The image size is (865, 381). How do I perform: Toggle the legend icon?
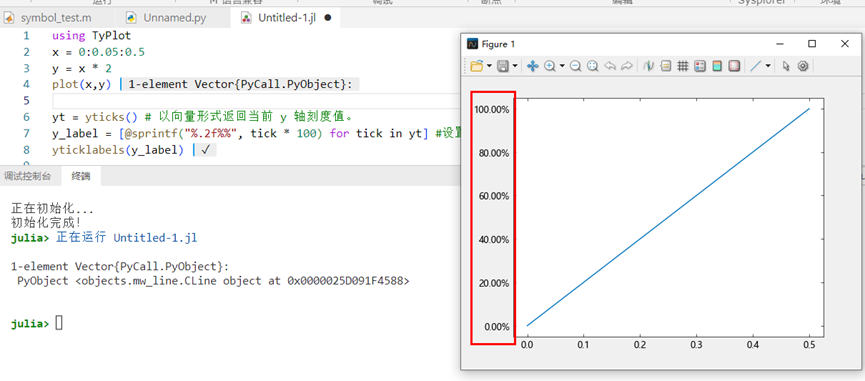pyautogui.click(x=700, y=66)
